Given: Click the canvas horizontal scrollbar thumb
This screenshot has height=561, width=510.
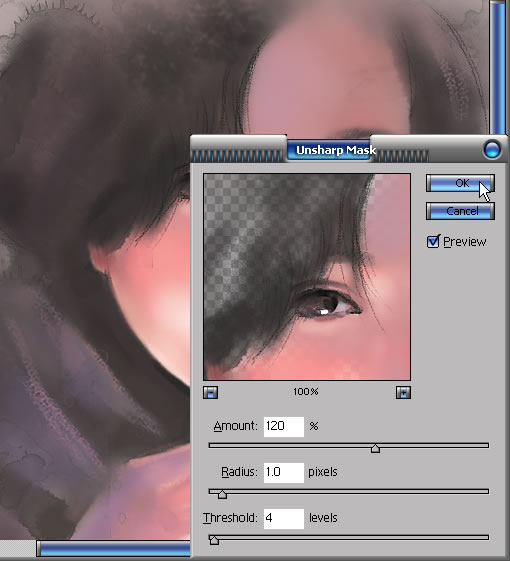Looking at the screenshot, I should [113, 548].
